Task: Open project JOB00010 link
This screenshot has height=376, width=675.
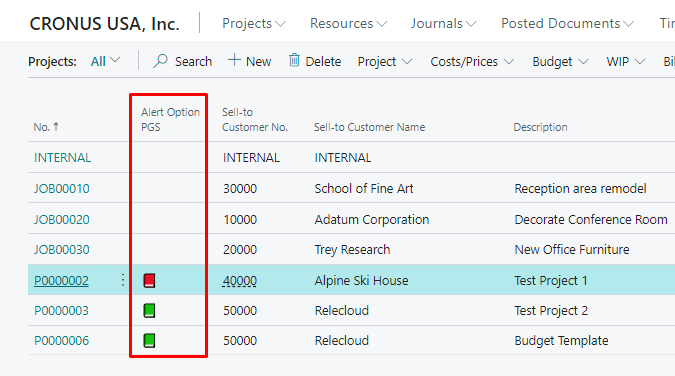Action: coord(62,189)
